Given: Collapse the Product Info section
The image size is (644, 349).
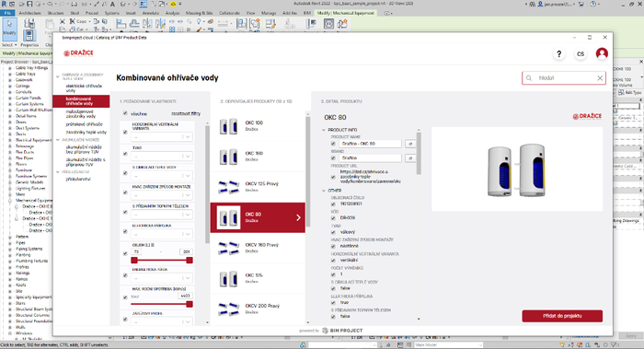Looking at the screenshot, I should [x=324, y=130].
